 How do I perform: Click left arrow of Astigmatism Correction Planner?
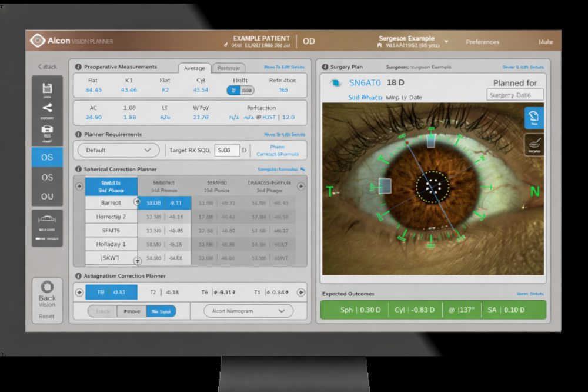tap(79, 292)
